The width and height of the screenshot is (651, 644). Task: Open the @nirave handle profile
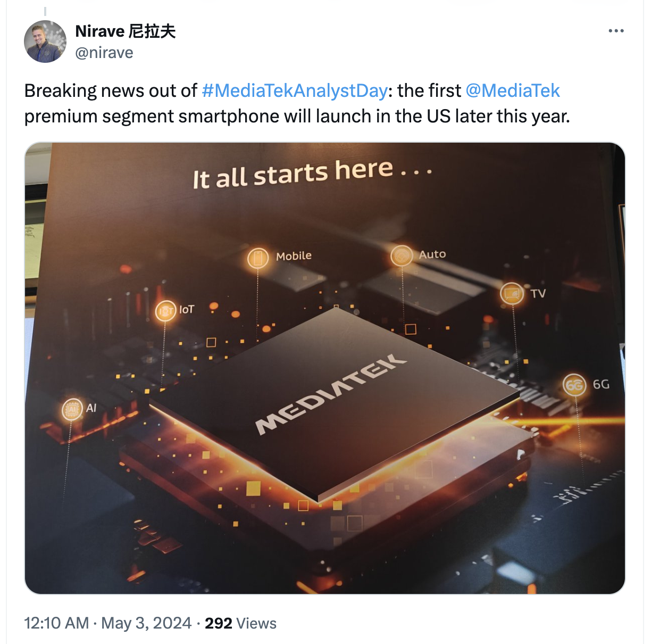coord(104,53)
